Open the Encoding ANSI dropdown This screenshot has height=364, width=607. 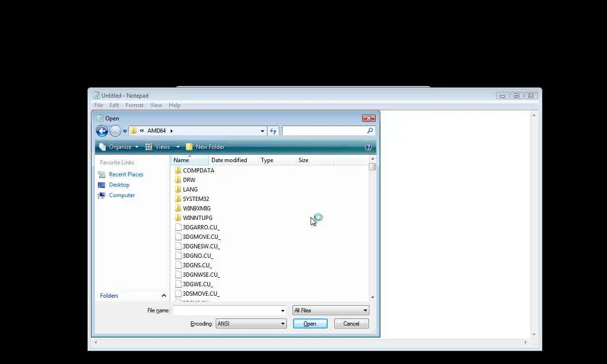(x=251, y=324)
